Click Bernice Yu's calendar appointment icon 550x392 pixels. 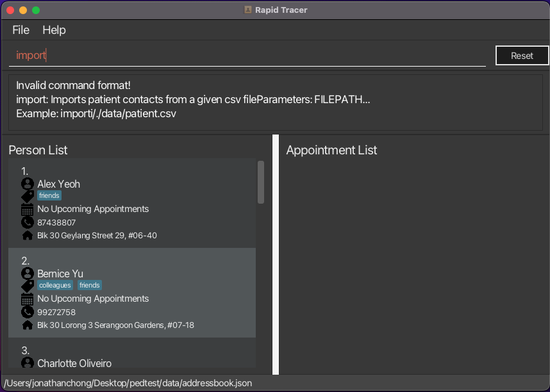(28, 299)
